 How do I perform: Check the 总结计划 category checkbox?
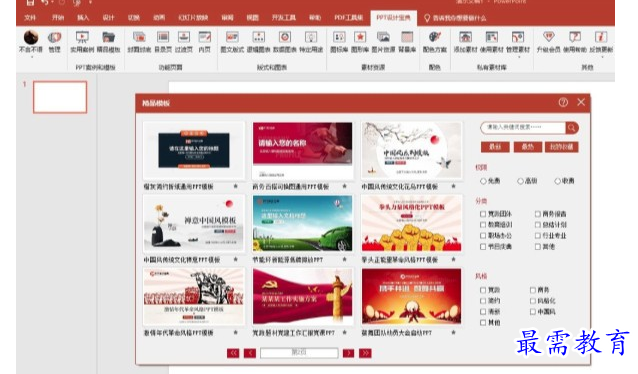click(538, 225)
